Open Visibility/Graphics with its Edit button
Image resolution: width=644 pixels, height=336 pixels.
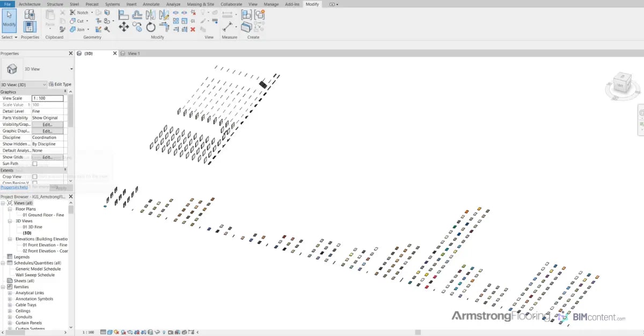point(48,124)
